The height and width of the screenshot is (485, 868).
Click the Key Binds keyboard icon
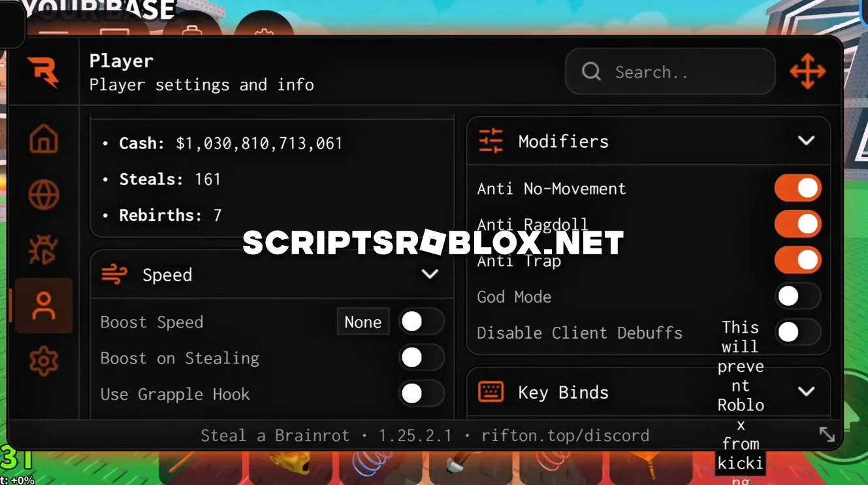[x=490, y=391]
